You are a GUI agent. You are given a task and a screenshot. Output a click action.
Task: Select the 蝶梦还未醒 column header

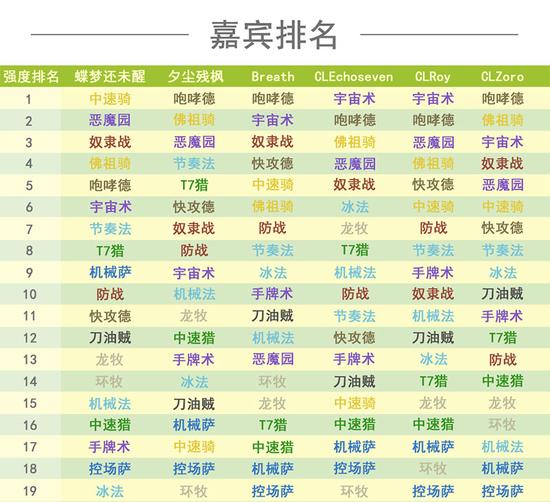pyautogui.click(x=110, y=76)
